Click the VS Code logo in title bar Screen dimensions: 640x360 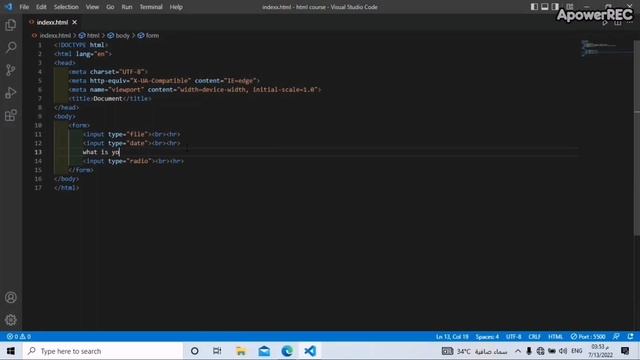tap(9, 7)
